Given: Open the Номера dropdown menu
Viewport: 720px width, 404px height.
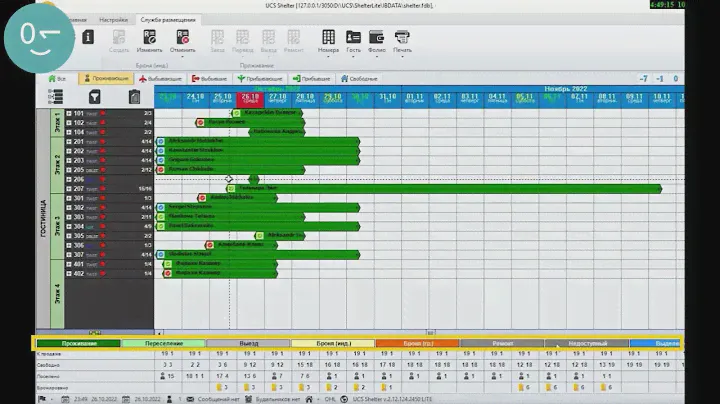Looking at the screenshot, I should coord(329,40).
